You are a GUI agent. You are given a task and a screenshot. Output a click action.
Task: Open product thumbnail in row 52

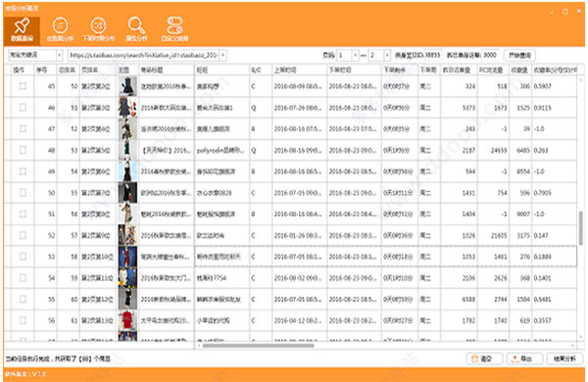pos(127,235)
